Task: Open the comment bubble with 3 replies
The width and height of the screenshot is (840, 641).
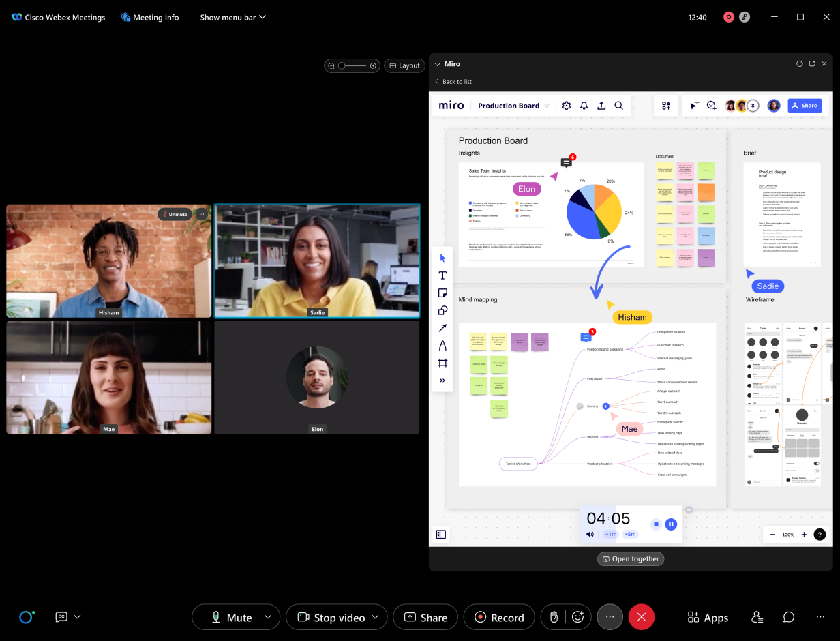Action: point(586,337)
